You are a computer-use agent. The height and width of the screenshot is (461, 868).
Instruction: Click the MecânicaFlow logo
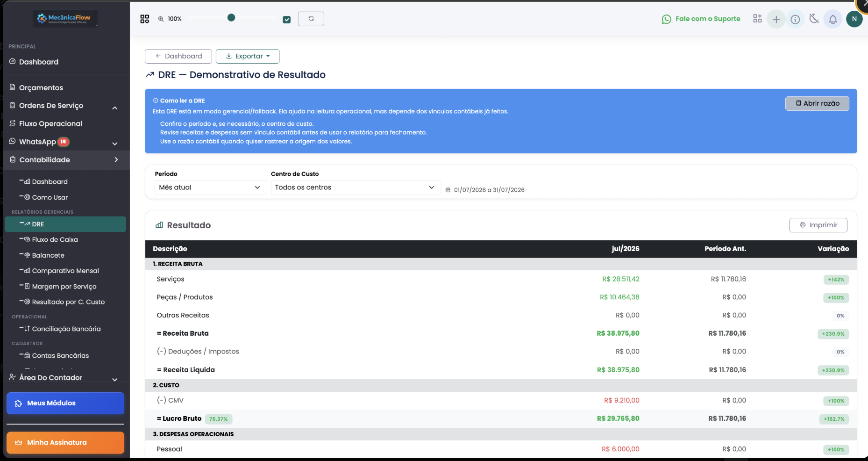[65, 18]
